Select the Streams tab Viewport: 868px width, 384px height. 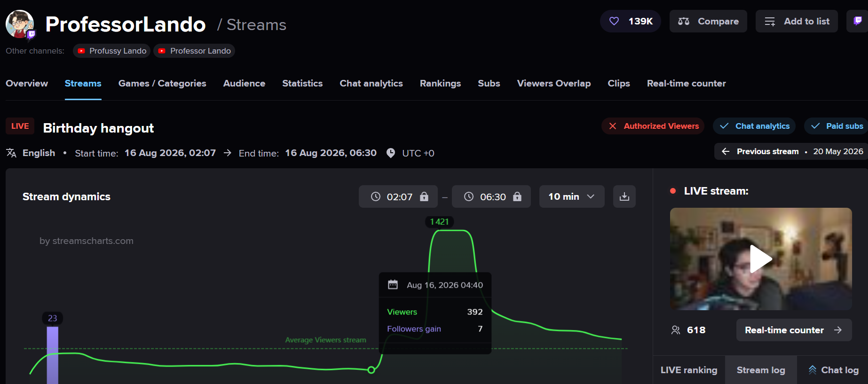tap(83, 83)
